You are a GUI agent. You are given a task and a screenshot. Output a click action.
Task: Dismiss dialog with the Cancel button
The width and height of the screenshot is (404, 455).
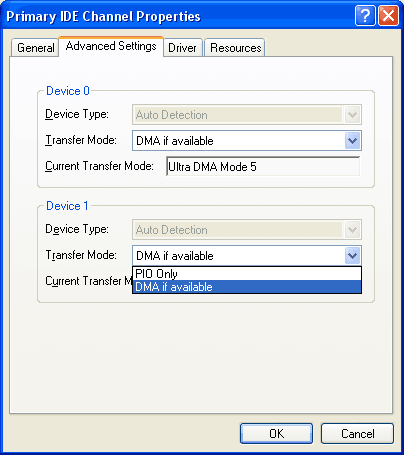[357, 434]
